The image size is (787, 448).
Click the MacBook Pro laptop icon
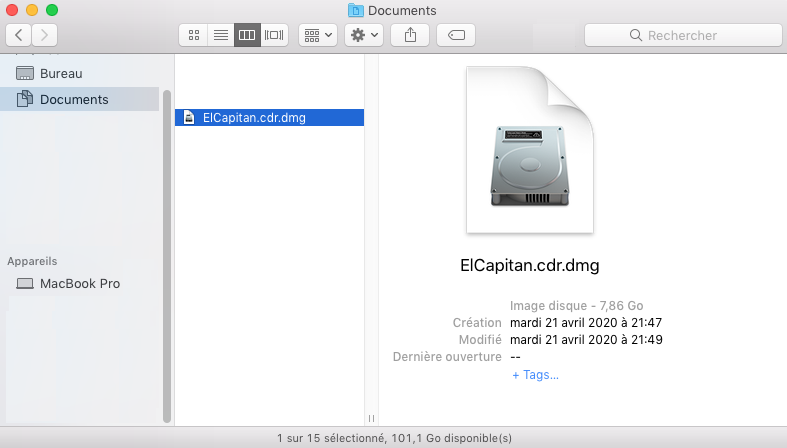(25, 283)
